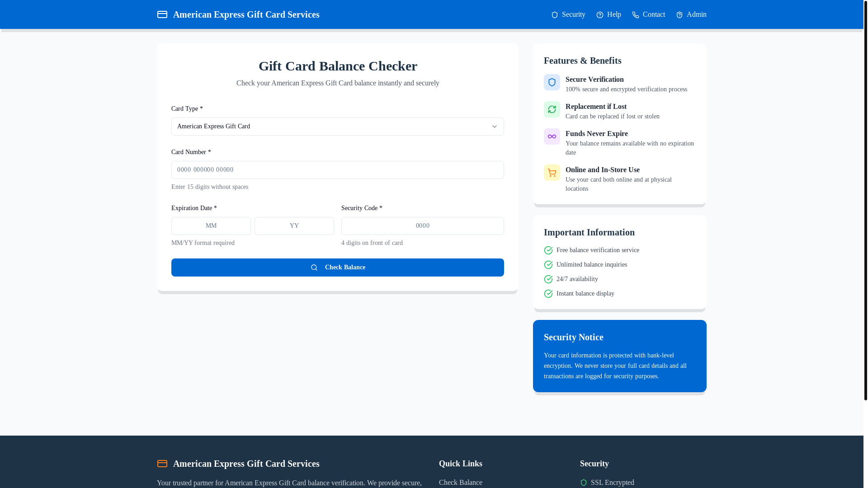Click the 'Expiration Date *' field label
Screen dimensions: 868x488
(x=194, y=208)
